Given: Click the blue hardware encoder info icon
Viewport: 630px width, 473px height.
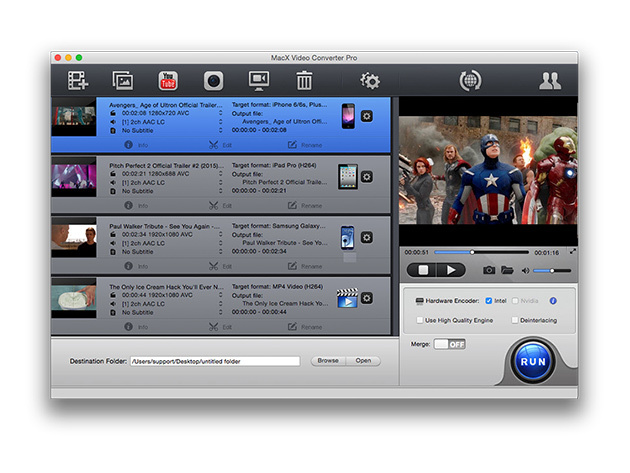Looking at the screenshot, I should click(x=553, y=301).
